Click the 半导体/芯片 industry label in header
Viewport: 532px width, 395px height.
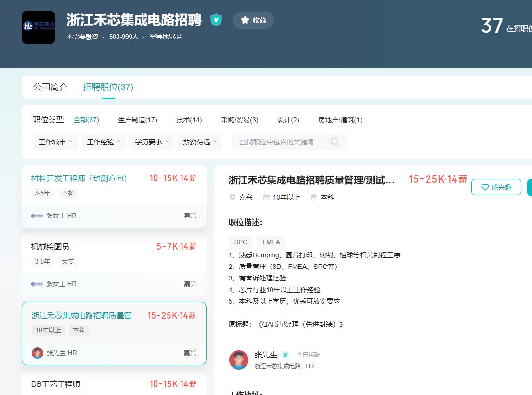tap(166, 37)
